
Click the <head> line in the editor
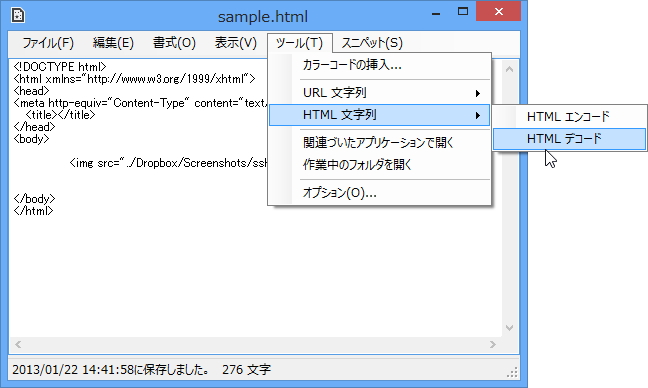pos(31,91)
